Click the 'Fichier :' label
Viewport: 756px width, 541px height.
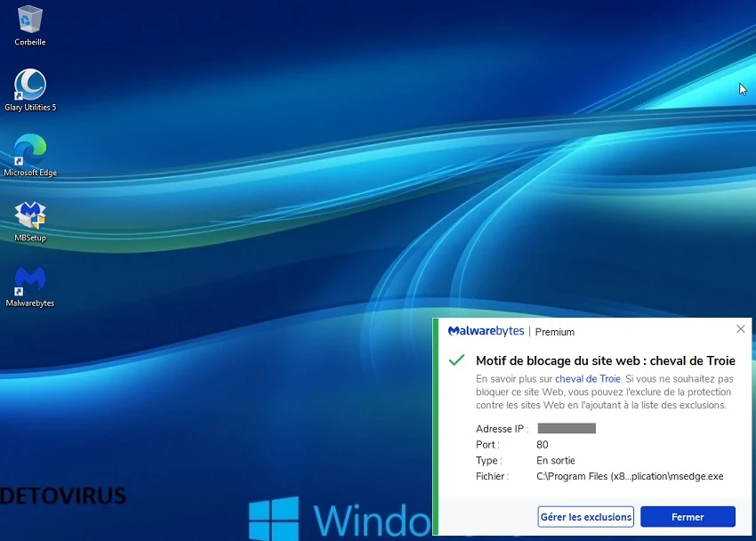[x=492, y=476]
